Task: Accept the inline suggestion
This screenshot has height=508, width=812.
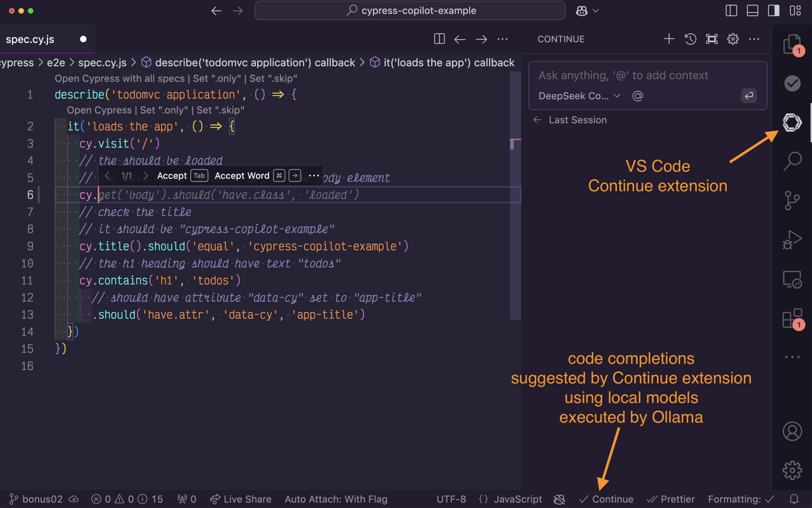Action: pos(172,176)
